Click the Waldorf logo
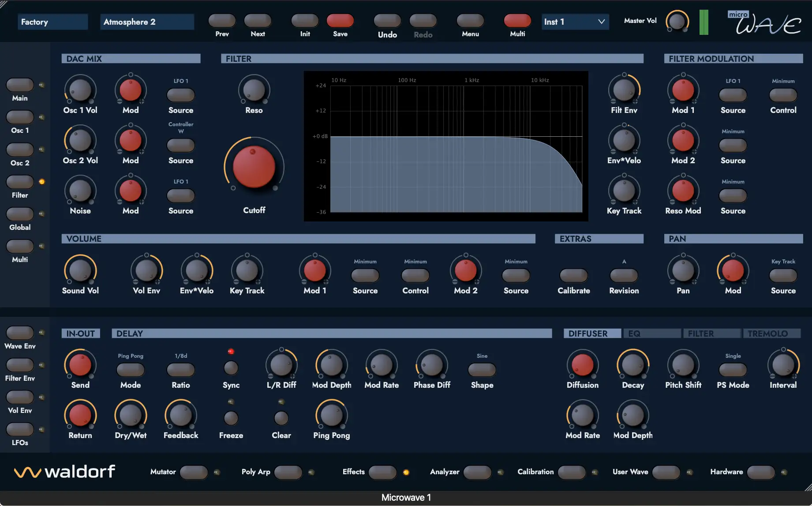Screen dimensions: 812x506 click(x=65, y=472)
